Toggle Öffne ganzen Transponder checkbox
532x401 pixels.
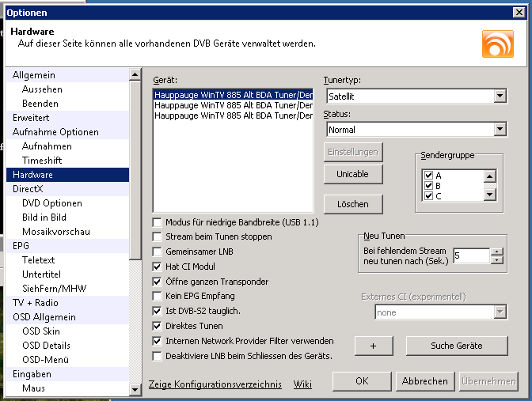(157, 282)
